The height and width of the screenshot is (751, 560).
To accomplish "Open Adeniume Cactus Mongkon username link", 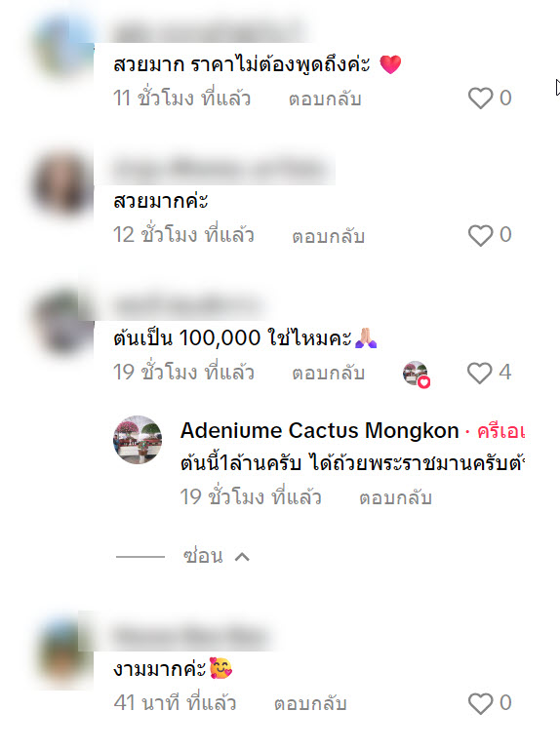I will pyautogui.click(x=320, y=430).
